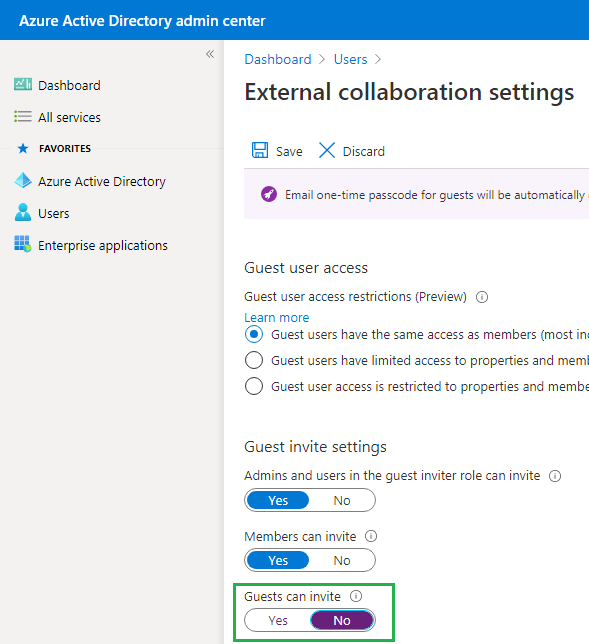The image size is (589, 644).
Task: Select Dashboard in the sidebar menu
Action: pos(69,85)
